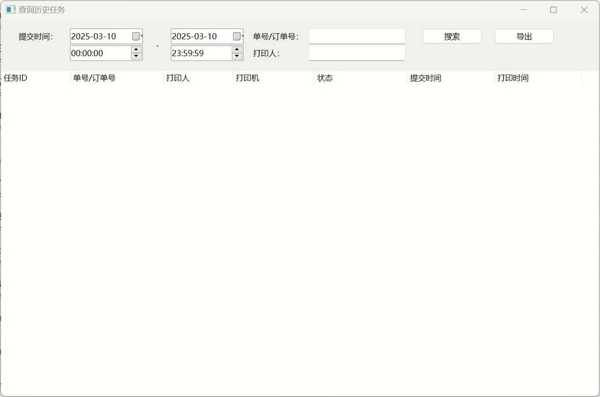Increase the end time 23:59:59 with up arrow
600x397 pixels.
237,49
